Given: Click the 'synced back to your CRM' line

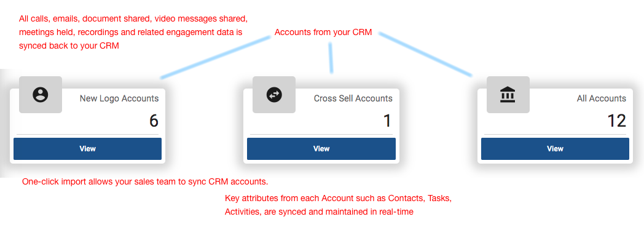Looking at the screenshot, I should point(69,46).
